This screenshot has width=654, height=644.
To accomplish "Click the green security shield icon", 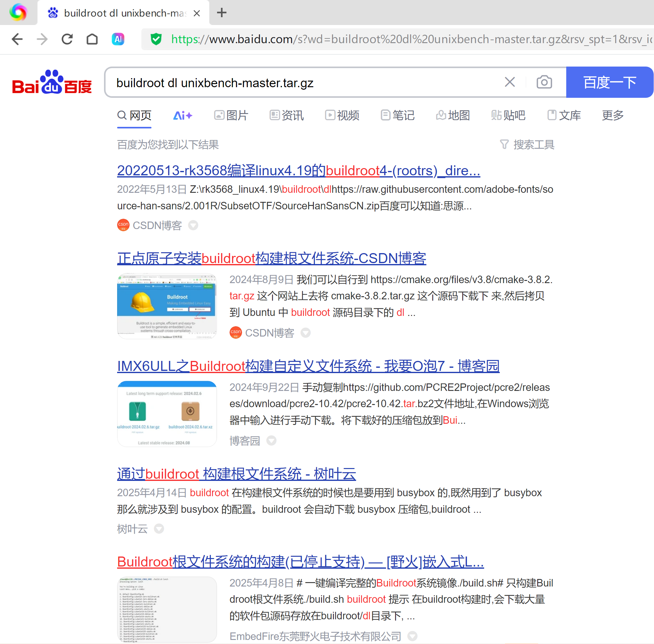I will pos(156,39).
